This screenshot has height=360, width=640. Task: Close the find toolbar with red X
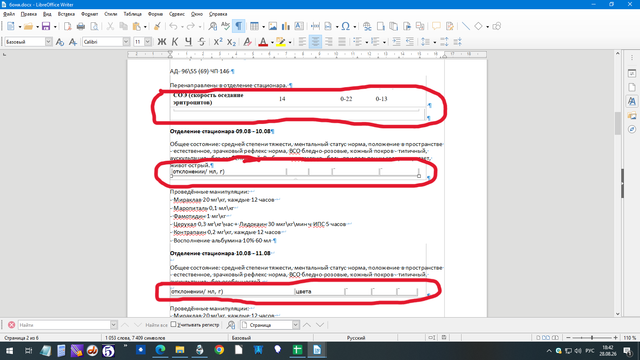point(11,325)
